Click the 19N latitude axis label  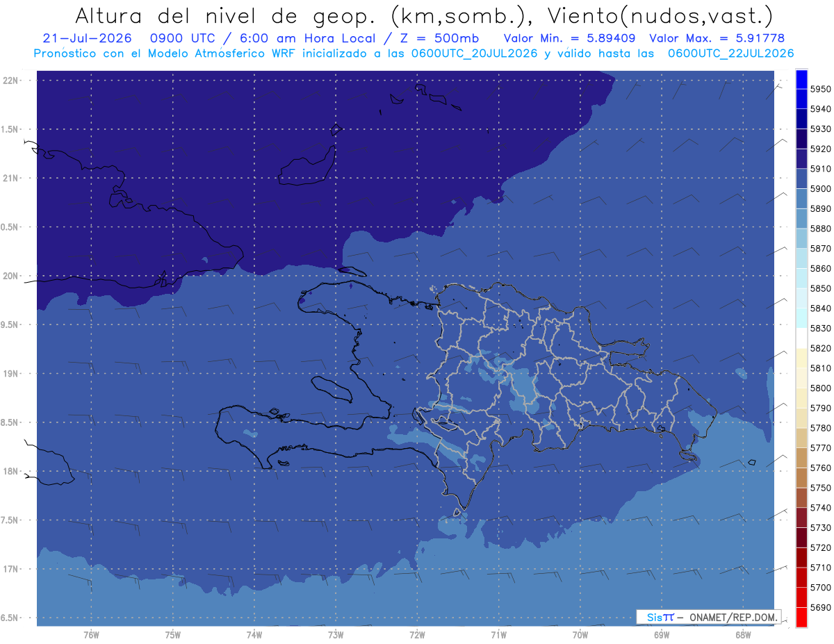coord(12,373)
